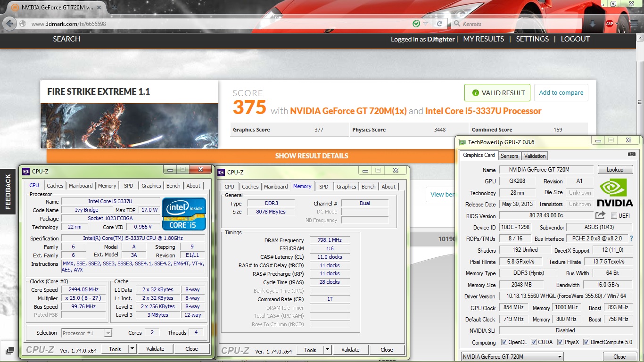The height and width of the screenshot is (362, 644).
Task: Click the globe site identity icon
Action: pos(22,24)
